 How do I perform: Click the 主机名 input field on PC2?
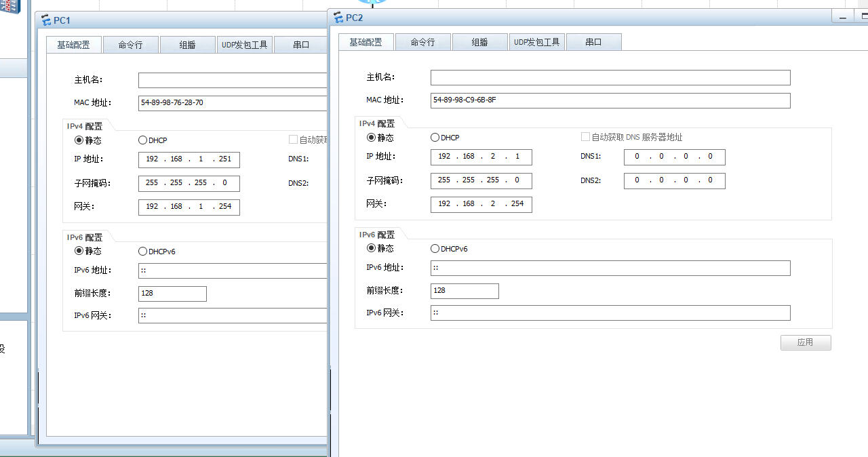point(610,77)
